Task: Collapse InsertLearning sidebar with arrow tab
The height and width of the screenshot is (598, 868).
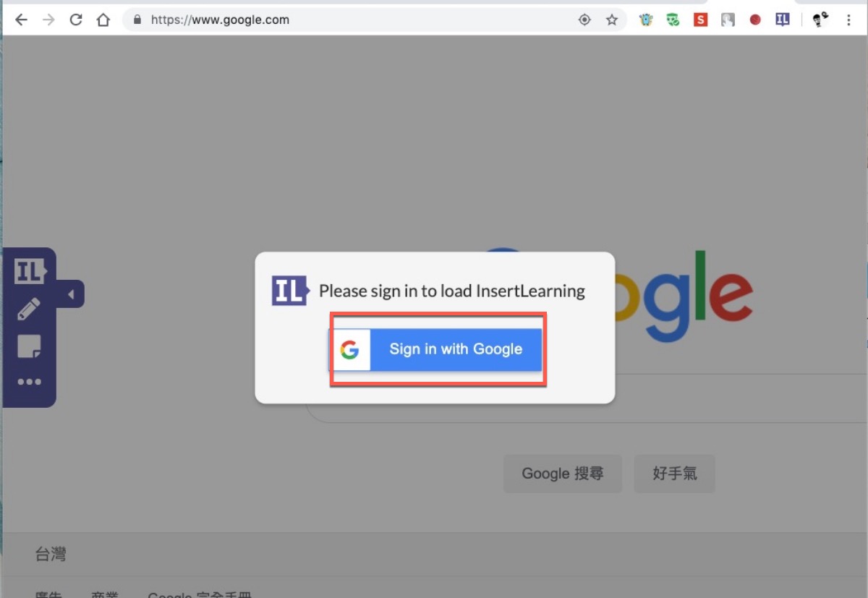Action: click(71, 294)
